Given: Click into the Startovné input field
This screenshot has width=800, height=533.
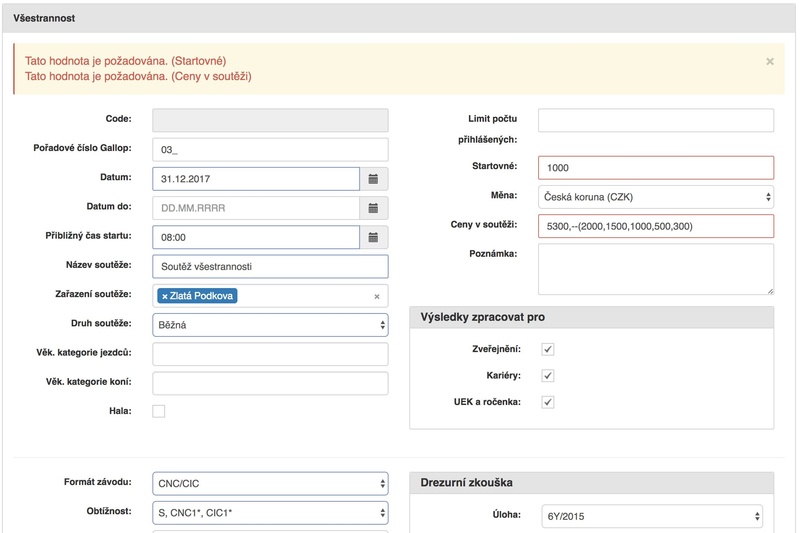Looking at the screenshot, I should (x=655, y=168).
